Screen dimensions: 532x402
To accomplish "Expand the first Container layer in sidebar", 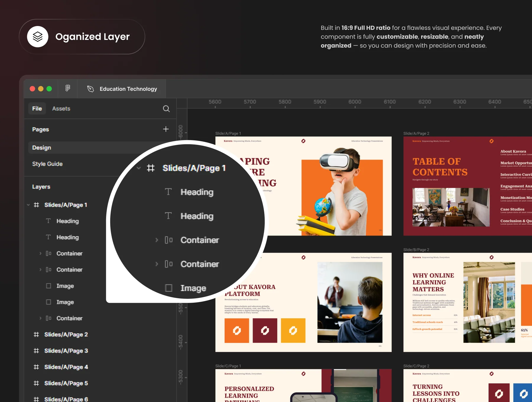I will 40,253.
